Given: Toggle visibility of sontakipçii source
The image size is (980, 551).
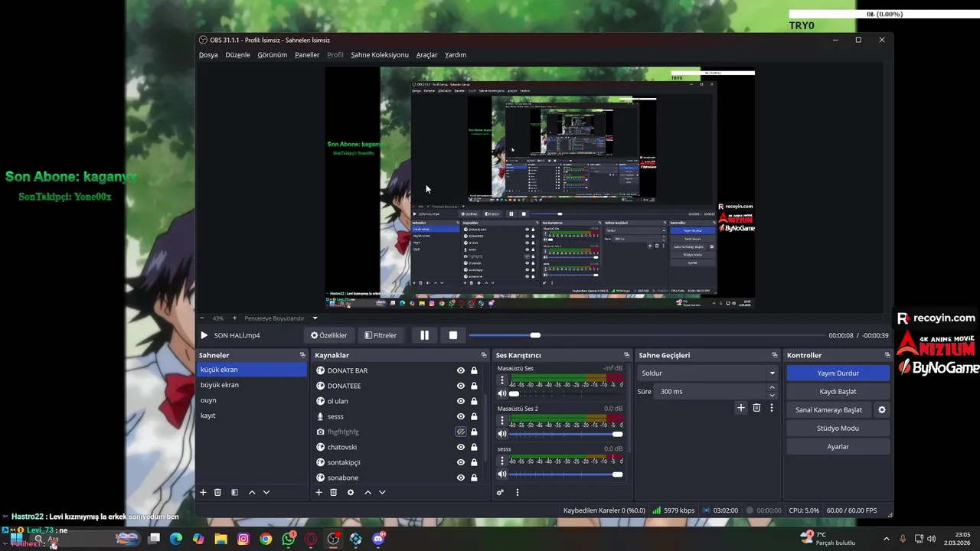Looking at the screenshot, I should 461,462.
